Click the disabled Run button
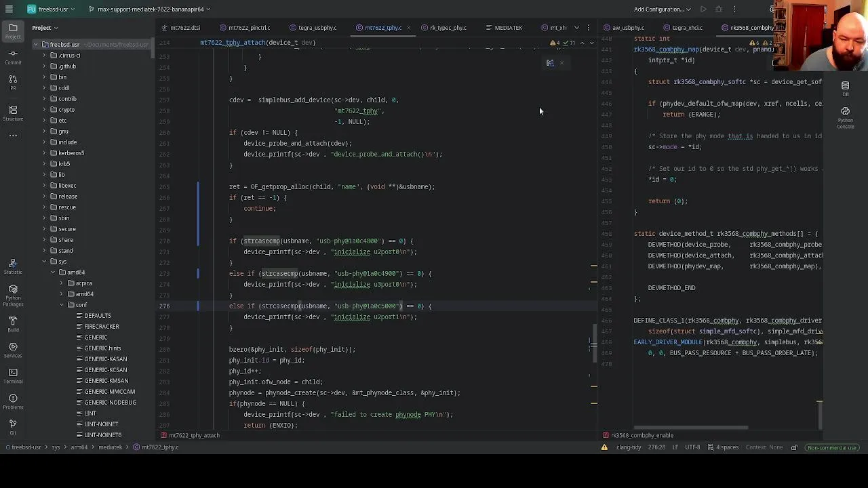Viewport: 868px width, 488px height. coord(703,9)
